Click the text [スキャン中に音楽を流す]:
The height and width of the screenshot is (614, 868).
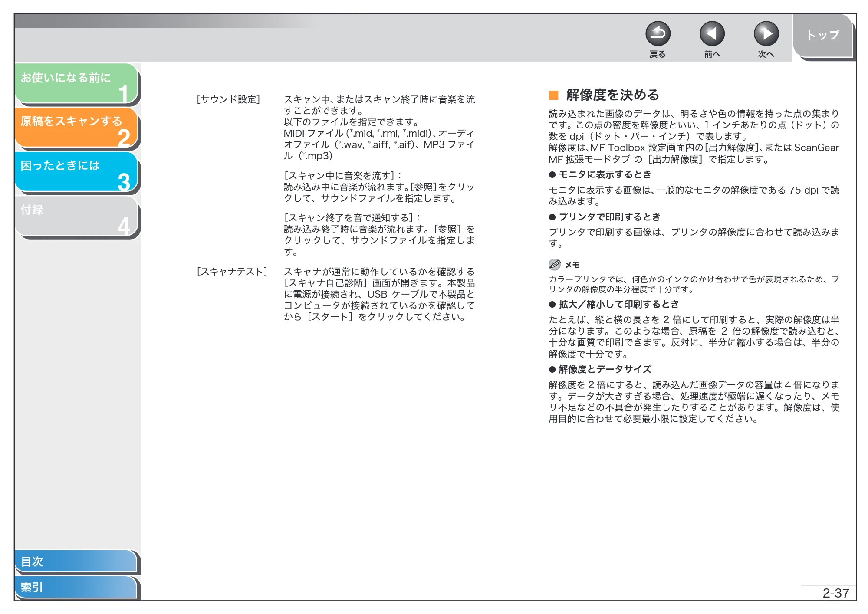pos(343,176)
